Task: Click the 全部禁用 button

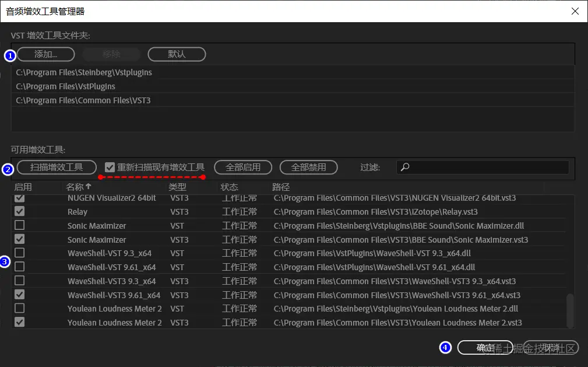Action: pyautogui.click(x=309, y=167)
